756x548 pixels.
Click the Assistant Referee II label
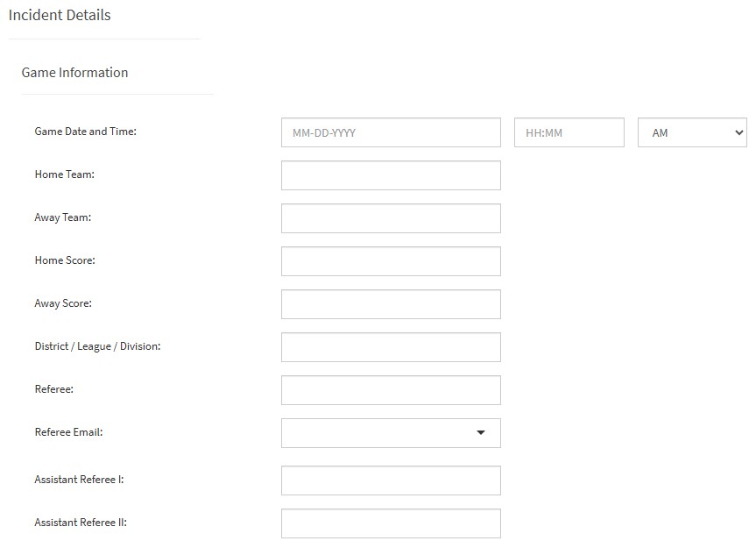tap(81, 522)
